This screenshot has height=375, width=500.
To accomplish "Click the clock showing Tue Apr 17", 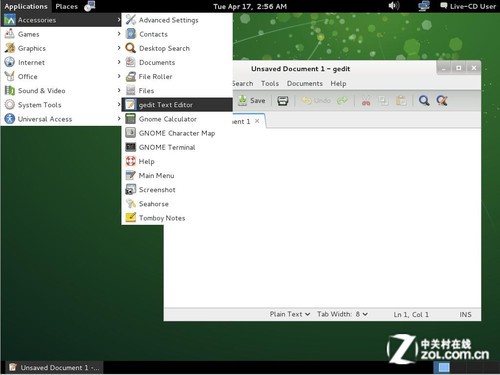I will click(x=250, y=6).
